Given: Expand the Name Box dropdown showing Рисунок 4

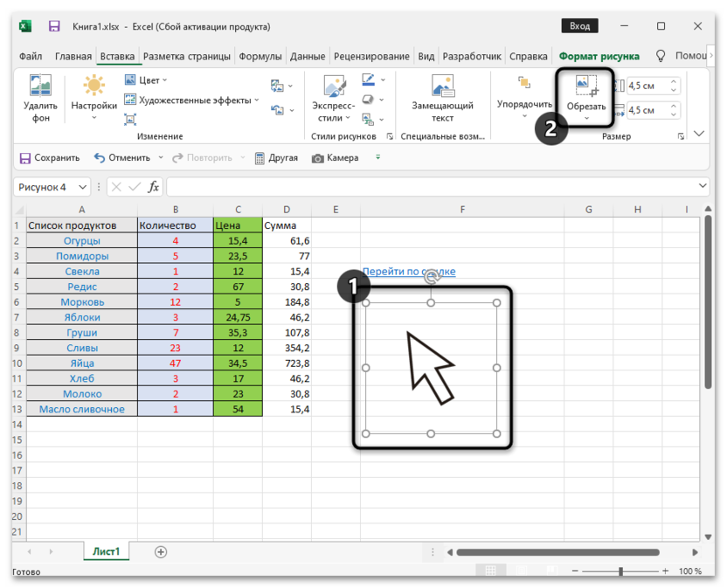Looking at the screenshot, I should (x=83, y=187).
